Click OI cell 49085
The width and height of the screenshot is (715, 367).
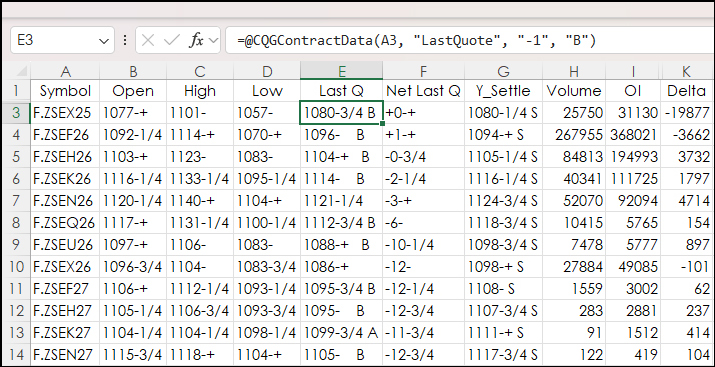pyautogui.click(x=633, y=267)
